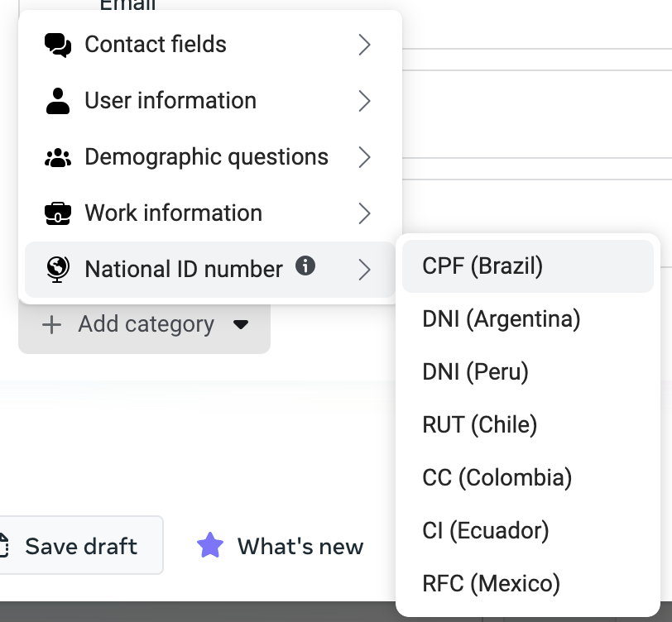
Task: Click the plus icon on Add category
Action: click(52, 324)
